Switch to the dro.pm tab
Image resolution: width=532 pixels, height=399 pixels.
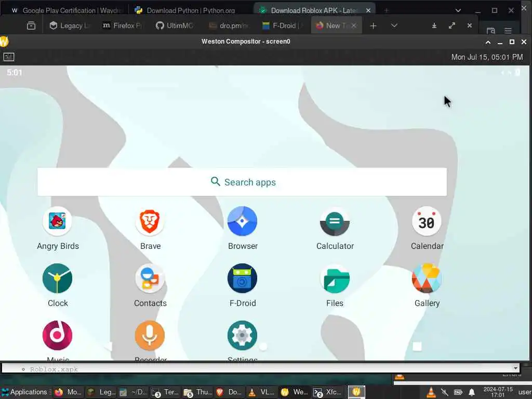click(x=229, y=25)
